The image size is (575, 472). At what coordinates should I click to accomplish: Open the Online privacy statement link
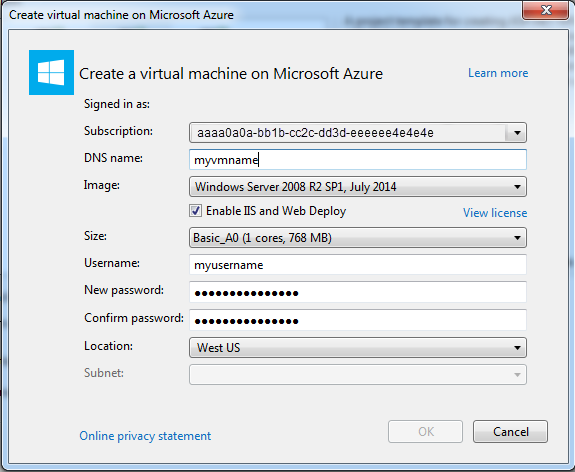coord(145,436)
